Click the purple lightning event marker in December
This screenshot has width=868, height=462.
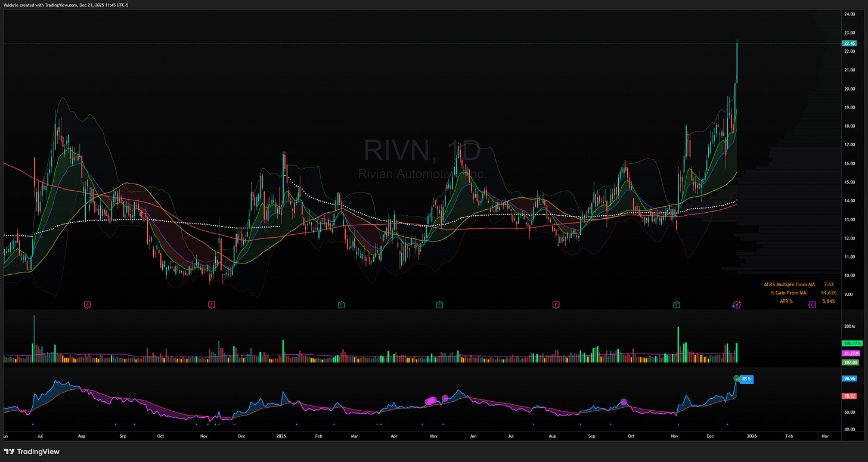[x=736, y=305]
